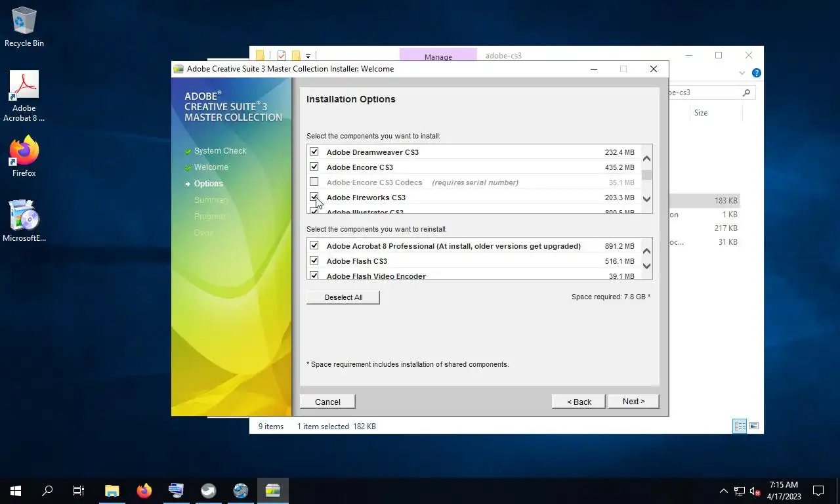Open network status tray icon
This screenshot has height=504, width=840.
tap(740, 490)
